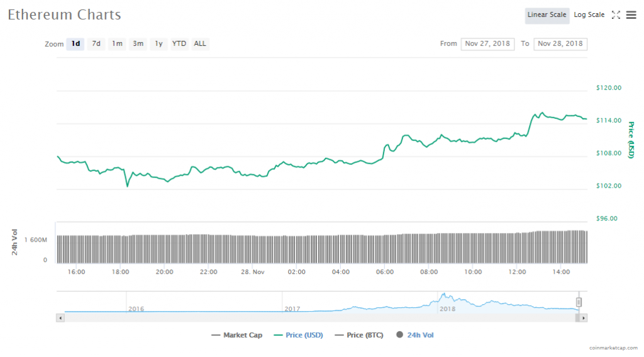Click the fullscreen expand icon
The image size is (644, 357).
pos(616,15)
